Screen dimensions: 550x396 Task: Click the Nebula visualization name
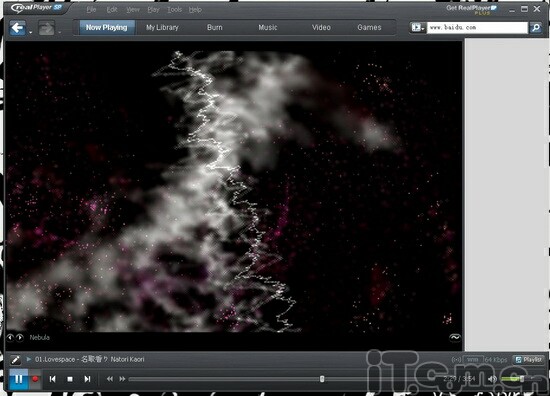(40, 337)
